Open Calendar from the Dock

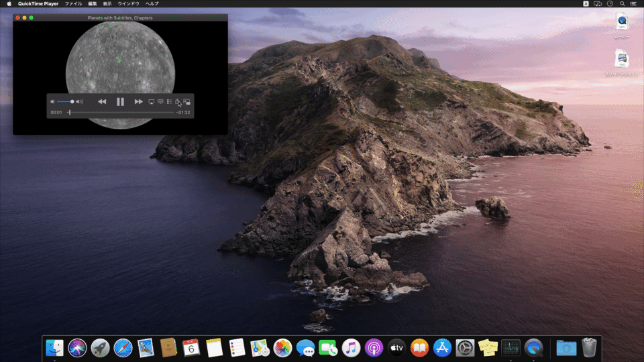(191, 348)
